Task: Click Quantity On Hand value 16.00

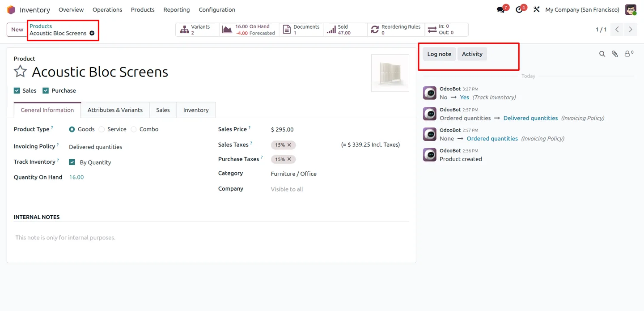Action: pyautogui.click(x=76, y=177)
